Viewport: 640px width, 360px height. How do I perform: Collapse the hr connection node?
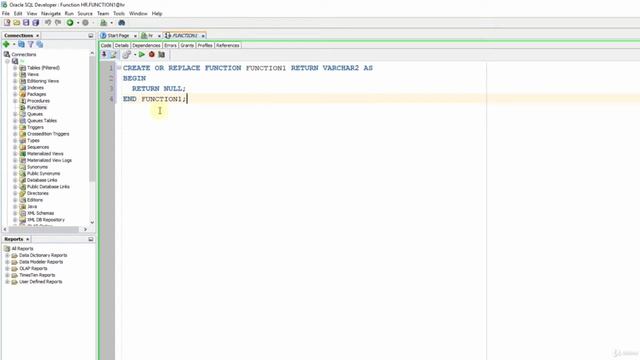(x=7, y=61)
